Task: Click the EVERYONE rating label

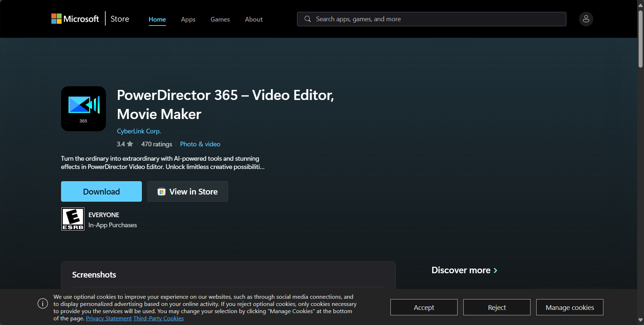Action: click(104, 215)
